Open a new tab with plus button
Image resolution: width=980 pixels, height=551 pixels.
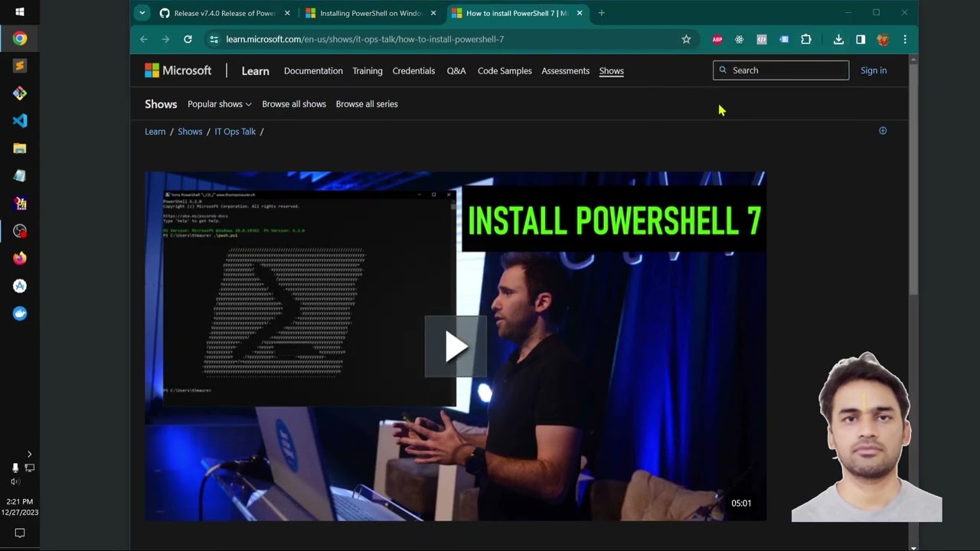[601, 13]
